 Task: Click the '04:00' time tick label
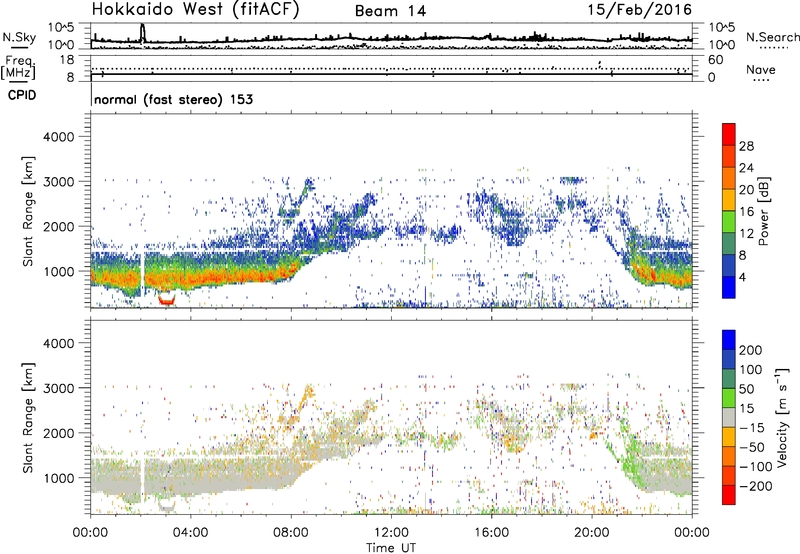[190, 533]
